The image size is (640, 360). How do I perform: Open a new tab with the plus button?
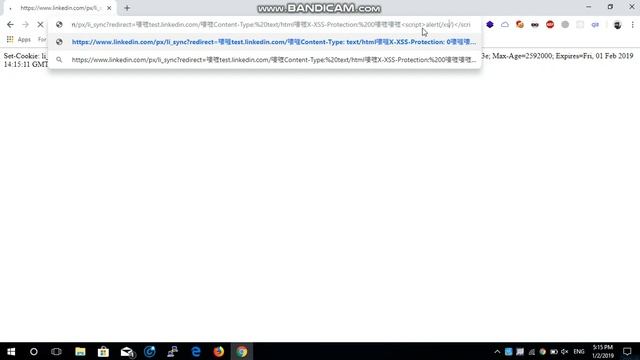coord(127,8)
